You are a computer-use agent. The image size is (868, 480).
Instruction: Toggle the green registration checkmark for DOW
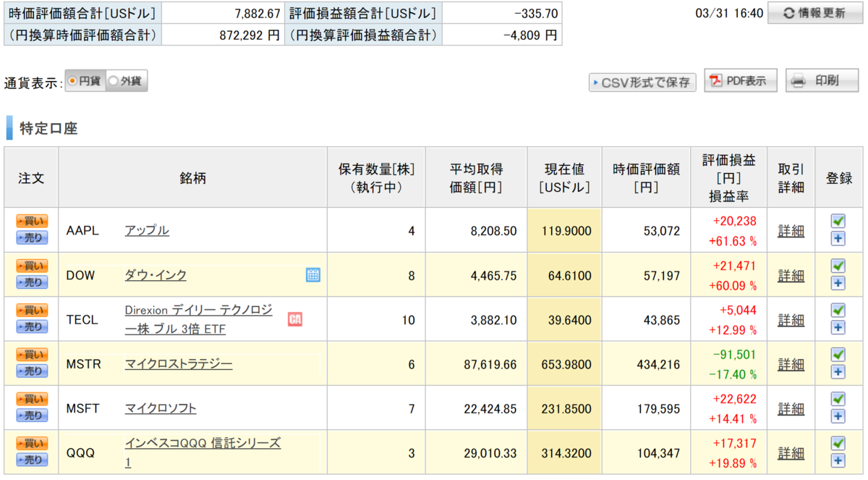point(838,266)
